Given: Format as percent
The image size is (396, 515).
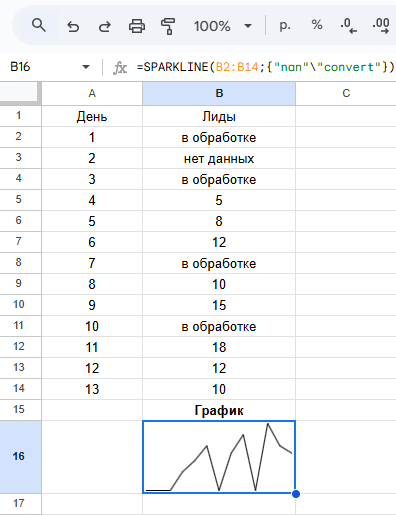Looking at the screenshot, I should pos(317,25).
